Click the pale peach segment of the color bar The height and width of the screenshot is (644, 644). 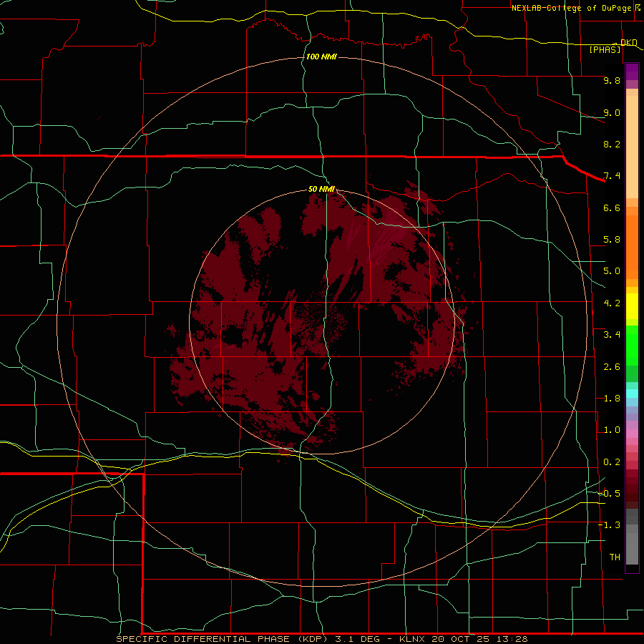(x=632, y=147)
